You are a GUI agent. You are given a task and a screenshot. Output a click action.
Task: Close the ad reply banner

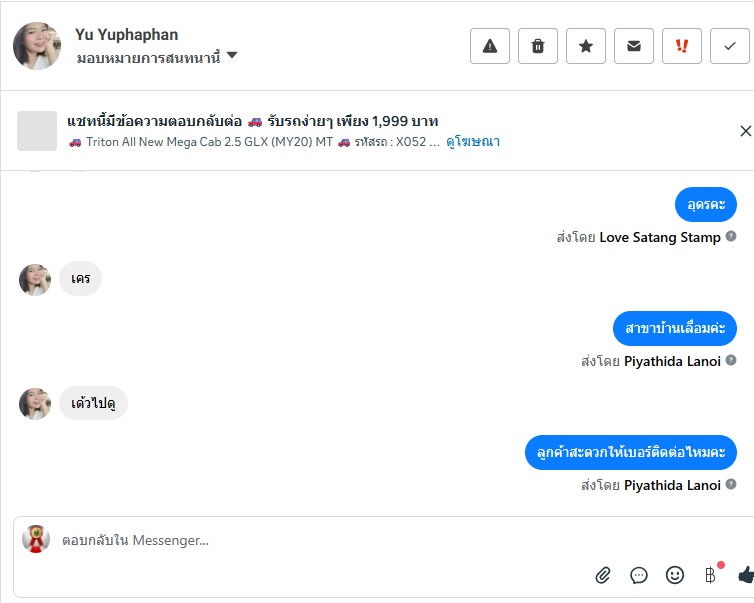pos(745,131)
